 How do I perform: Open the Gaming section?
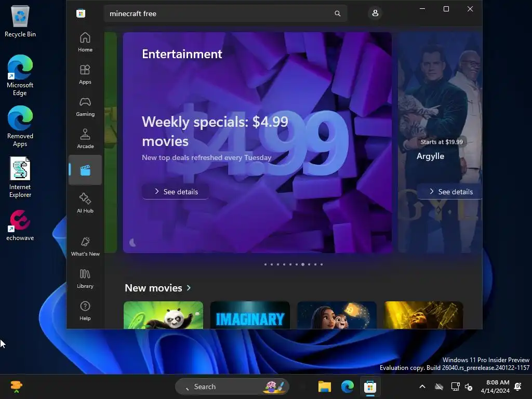click(85, 107)
